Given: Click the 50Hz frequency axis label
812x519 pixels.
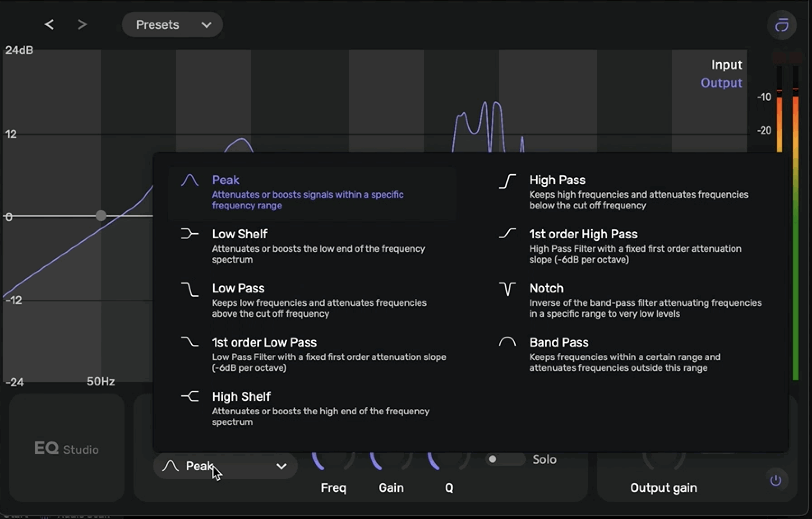Looking at the screenshot, I should [x=101, y=381].
